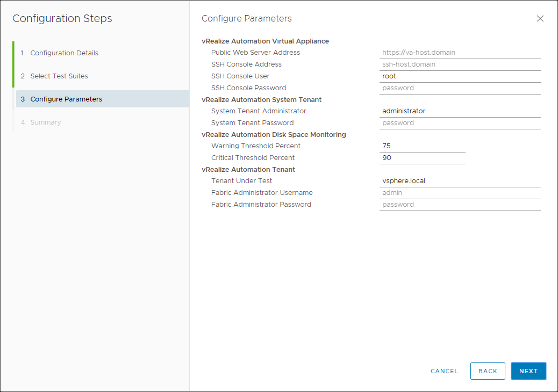558x392 pixels.
Task: Focus Fabric Administrator Username field
Action: pyautogui.click(x=460, y=193)
